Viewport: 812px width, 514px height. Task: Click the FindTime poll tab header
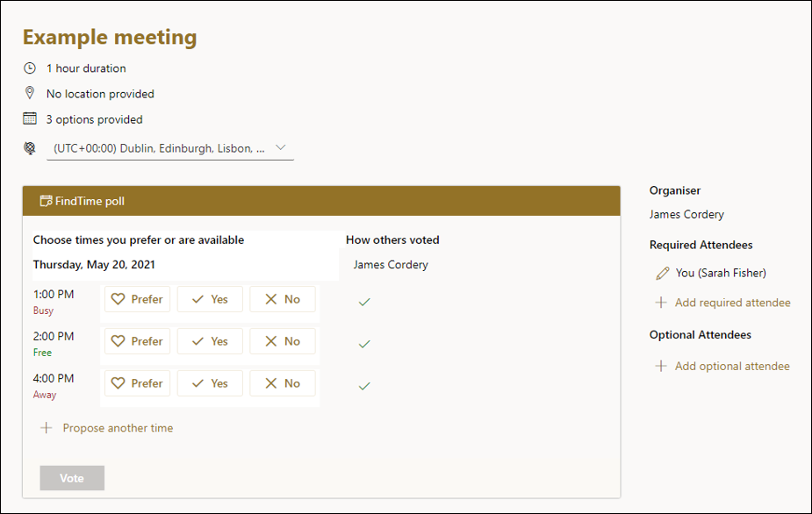point(321,201)
